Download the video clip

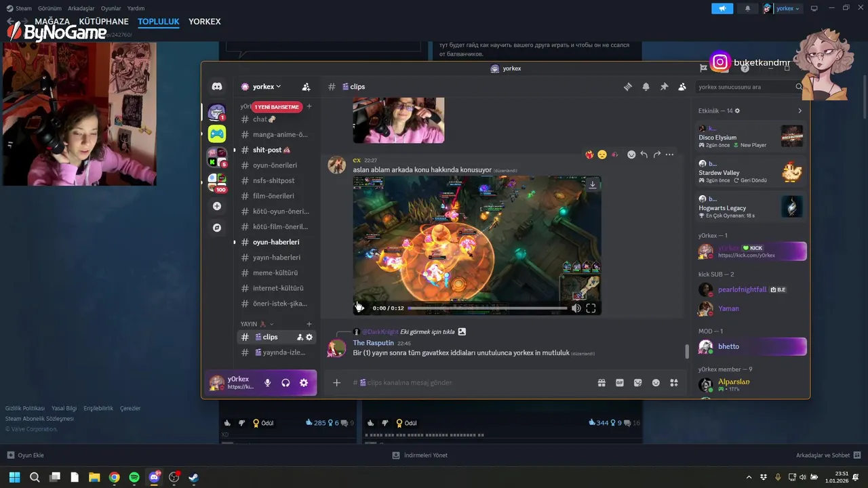click(592, 184)
